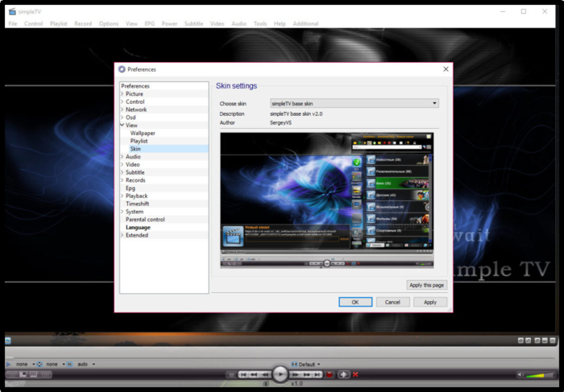Click the blue channel icon at left above the seek bar
This screenshot has width=564, height=392.
pos(8,340)
